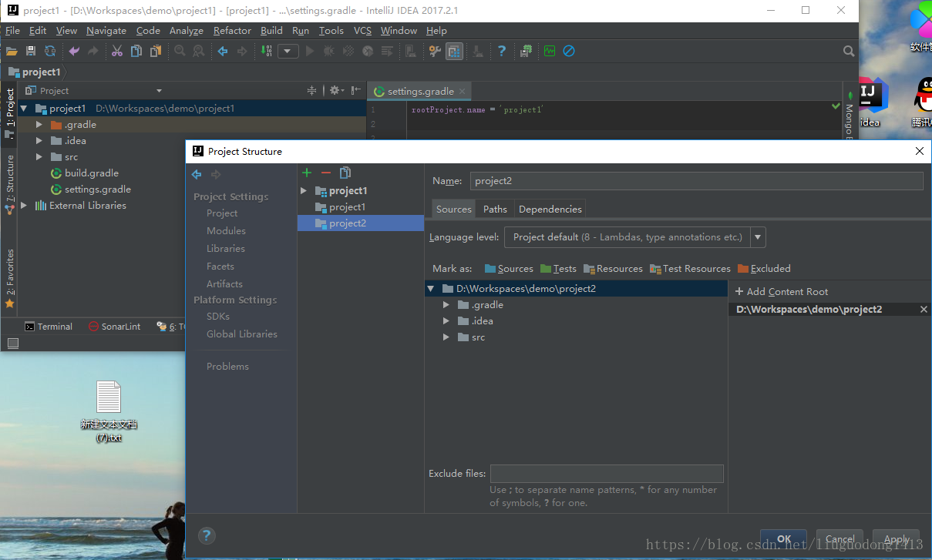
Task: Open the Terminal tool window
Action: (x=49, y=327)
